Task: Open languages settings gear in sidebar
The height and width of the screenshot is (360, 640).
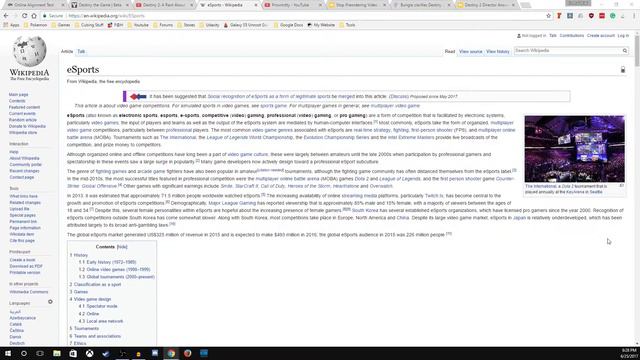Action: coord(50,302)
